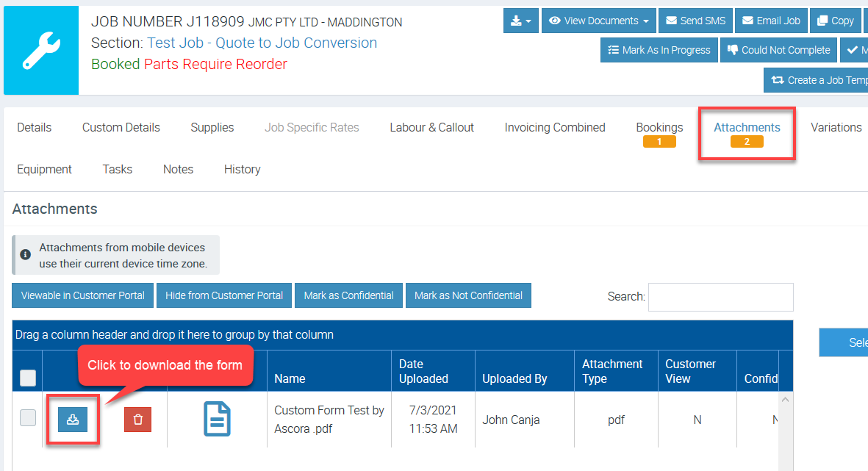
Task: Open the History tab
Action: (242, 170)
